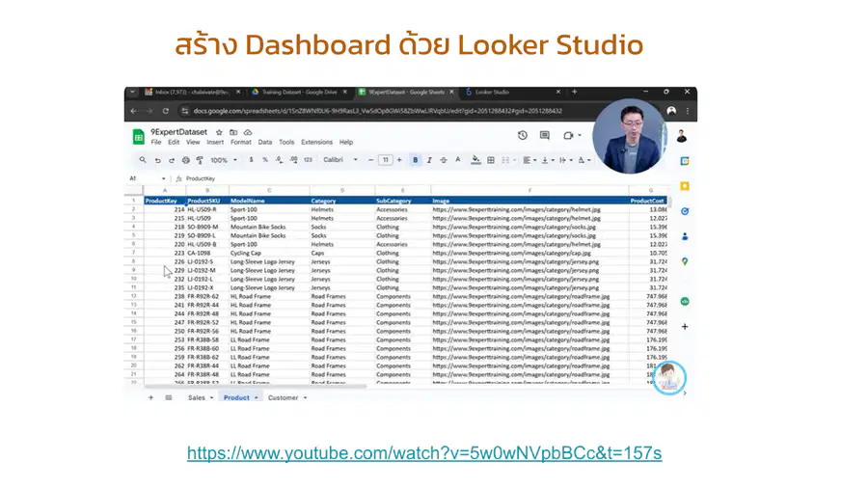This screenshot has height=488, width=868.
Task: Click the toolbar search icon
Action: click(143, 160)
